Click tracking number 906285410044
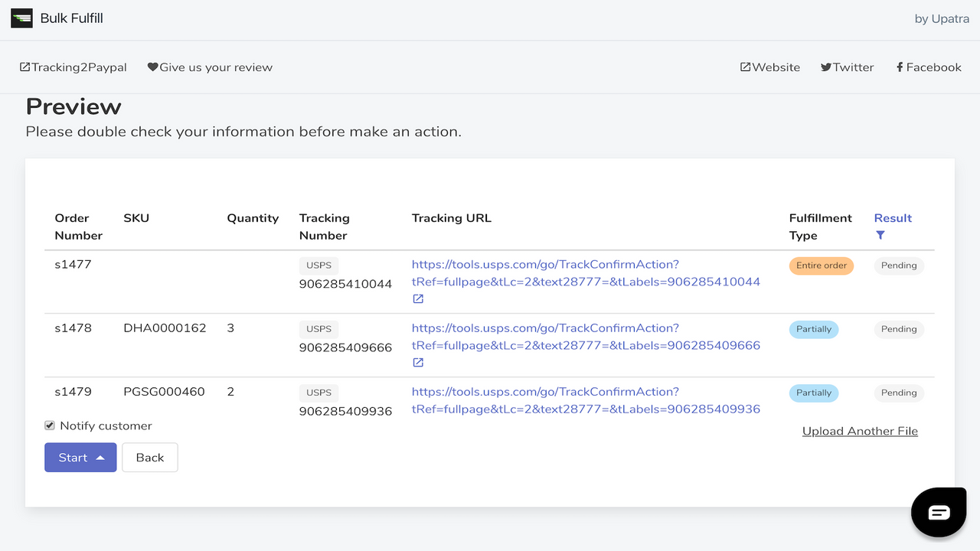Image resolution: width=980 pixels, height=551 pixels. 345,284
